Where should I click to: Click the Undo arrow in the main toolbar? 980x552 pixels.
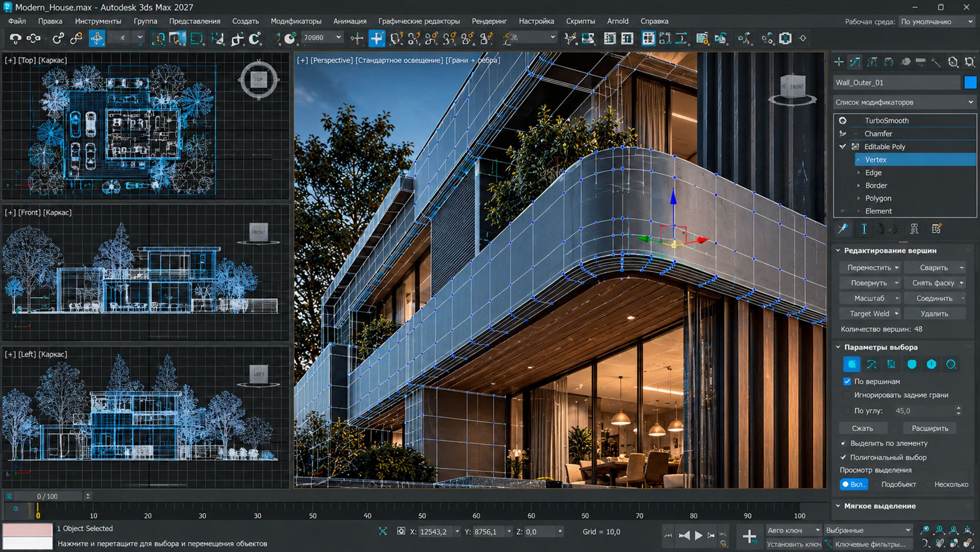(16, 38)
